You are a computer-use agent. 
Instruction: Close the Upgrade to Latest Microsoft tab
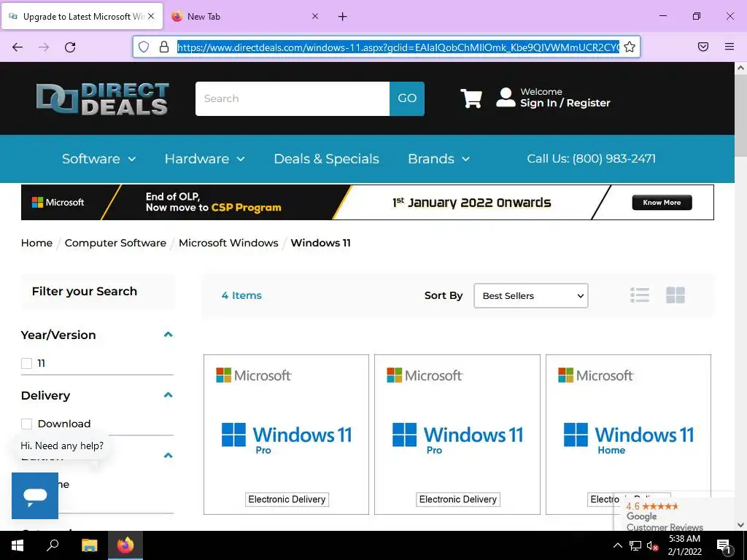[x=151, y=16]
